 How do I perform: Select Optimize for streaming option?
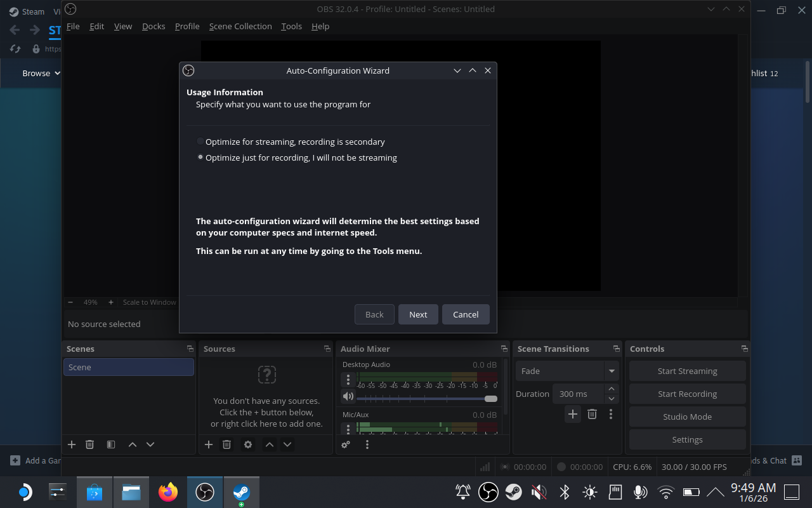200,141
